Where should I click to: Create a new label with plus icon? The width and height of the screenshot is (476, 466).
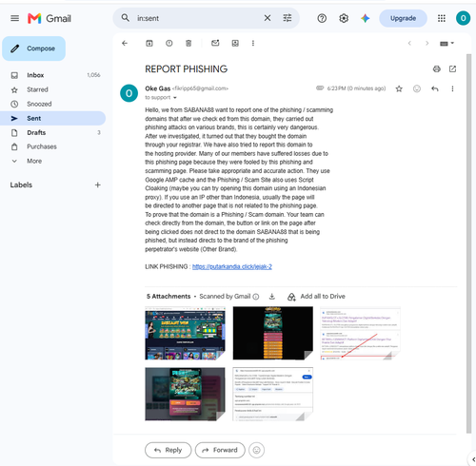click(98, 184)
